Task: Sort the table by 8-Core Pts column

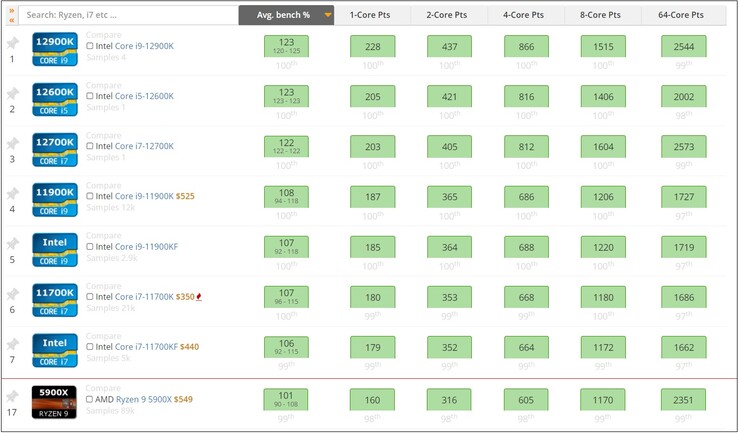Action: [600, 15]
